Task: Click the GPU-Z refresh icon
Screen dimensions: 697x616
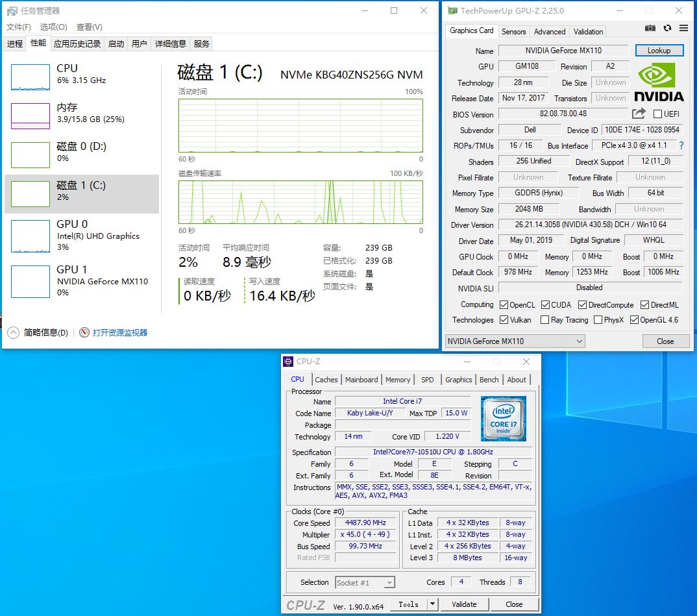Action: [667, 28]
